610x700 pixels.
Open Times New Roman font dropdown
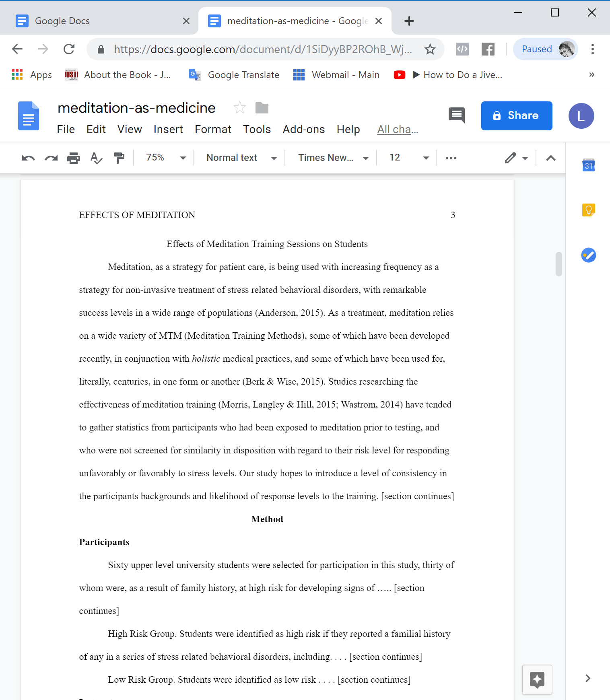click(333, 158)
